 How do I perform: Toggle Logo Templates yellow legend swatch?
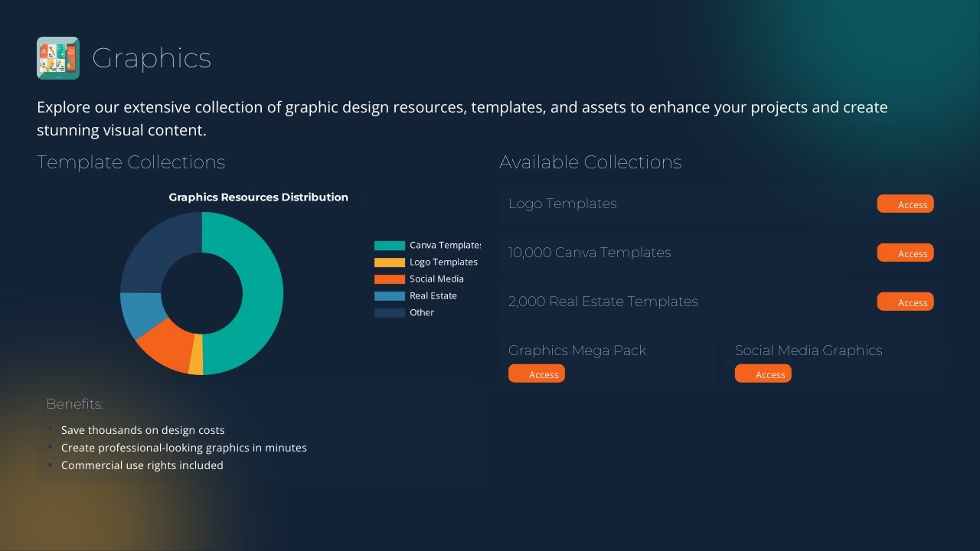[389, 262]
